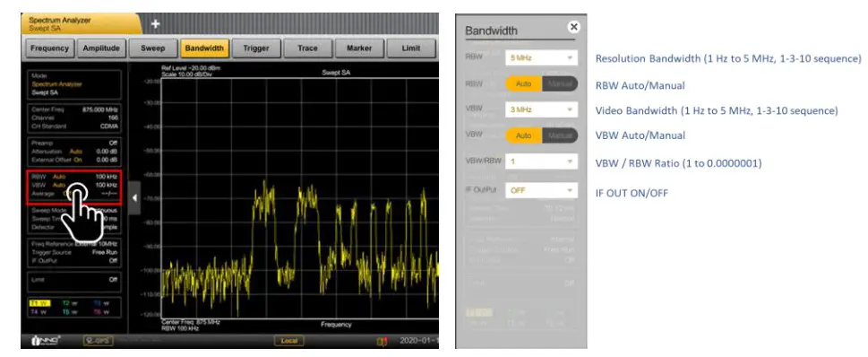
Task: Click the status icon left of the date
Action: (x=382, y=342)
